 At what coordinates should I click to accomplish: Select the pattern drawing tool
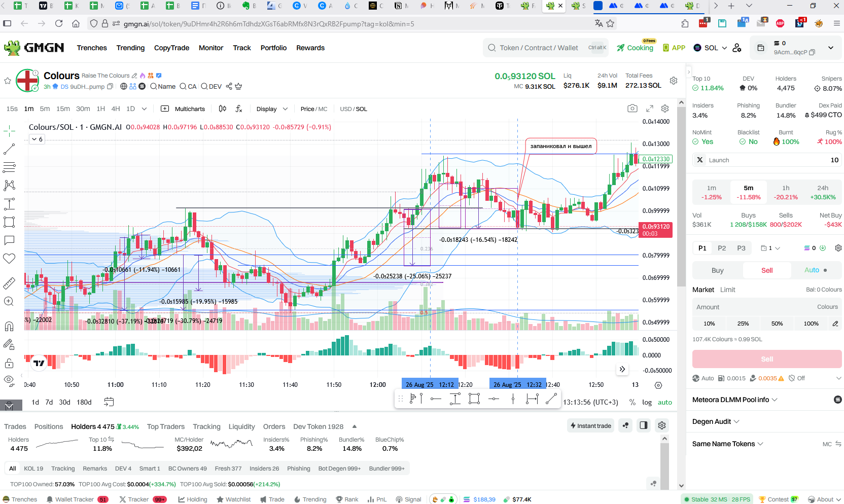(9, 185)
